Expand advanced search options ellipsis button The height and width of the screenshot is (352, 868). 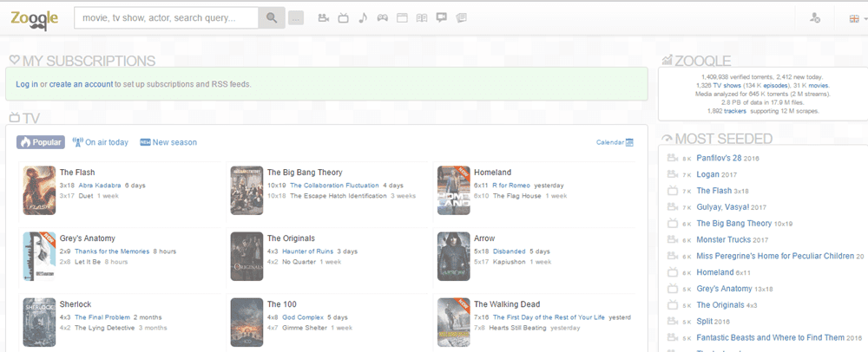click(x=296, y=17)
